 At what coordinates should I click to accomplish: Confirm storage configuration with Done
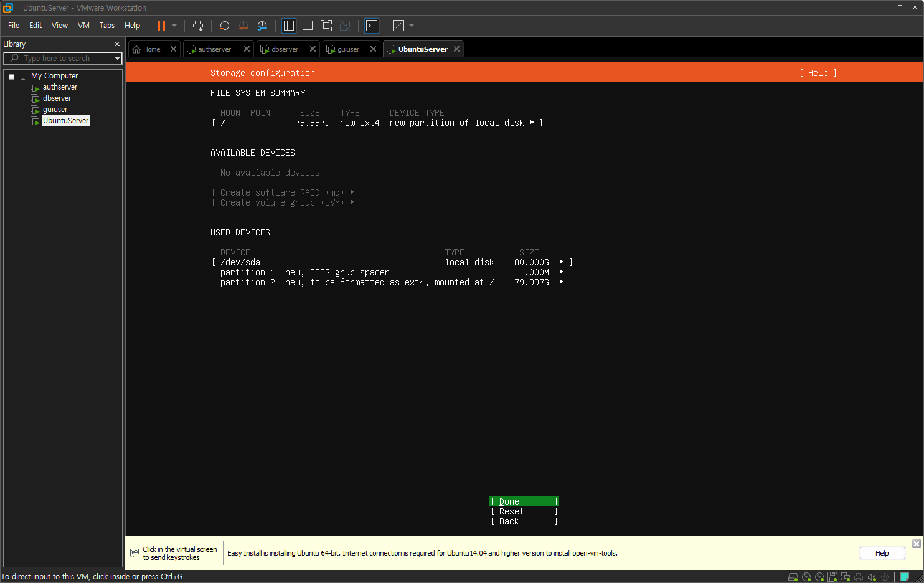[x=524, y=501]
